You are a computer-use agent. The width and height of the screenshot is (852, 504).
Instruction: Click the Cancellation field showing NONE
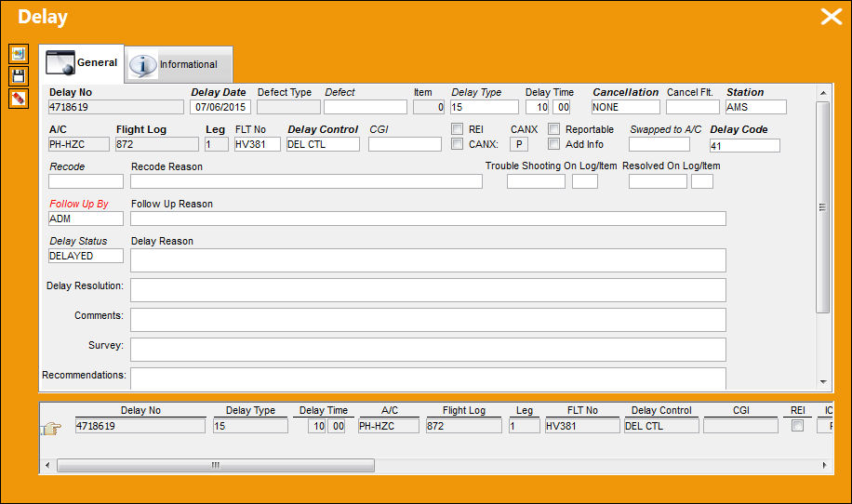pos(625,107)
